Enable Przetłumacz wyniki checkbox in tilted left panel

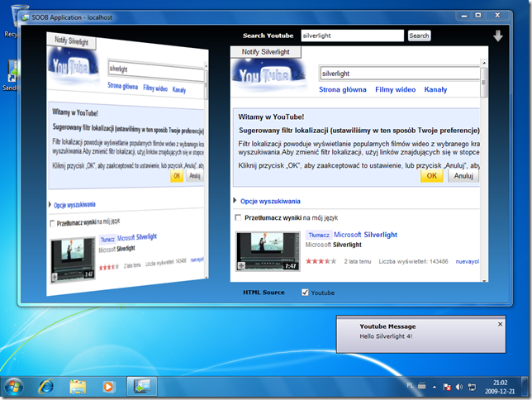(x=52, y=223)
